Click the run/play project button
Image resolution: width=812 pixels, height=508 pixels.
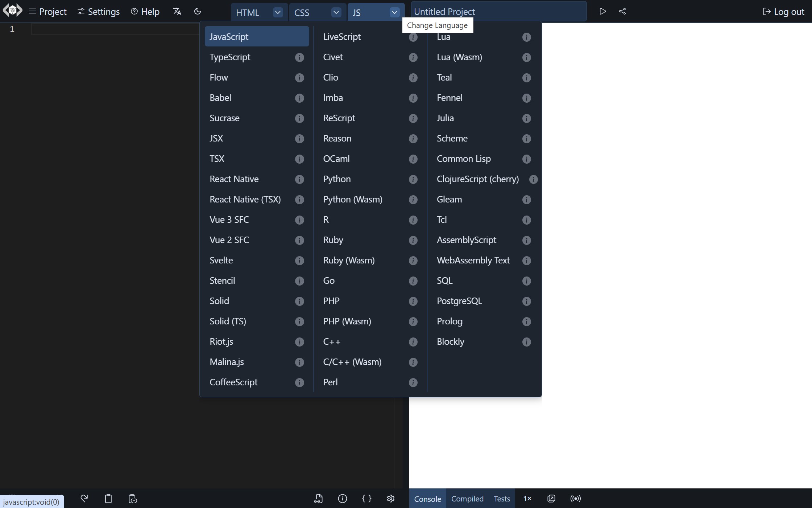[x=602, y=11]
